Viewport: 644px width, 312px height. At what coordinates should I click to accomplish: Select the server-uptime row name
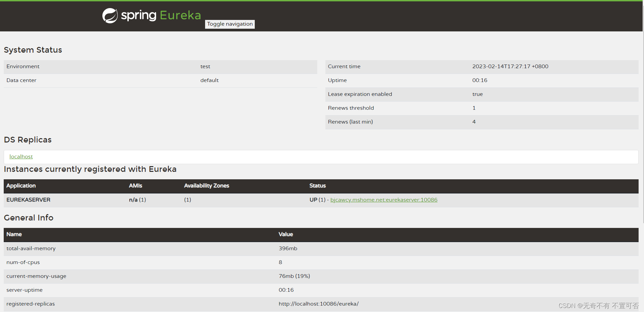24,290
